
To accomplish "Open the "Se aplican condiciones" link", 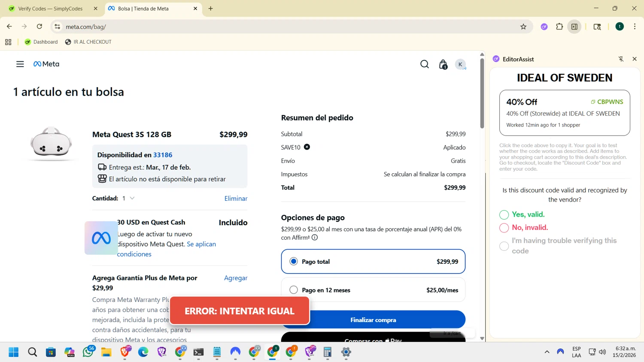I will (167, 249).
